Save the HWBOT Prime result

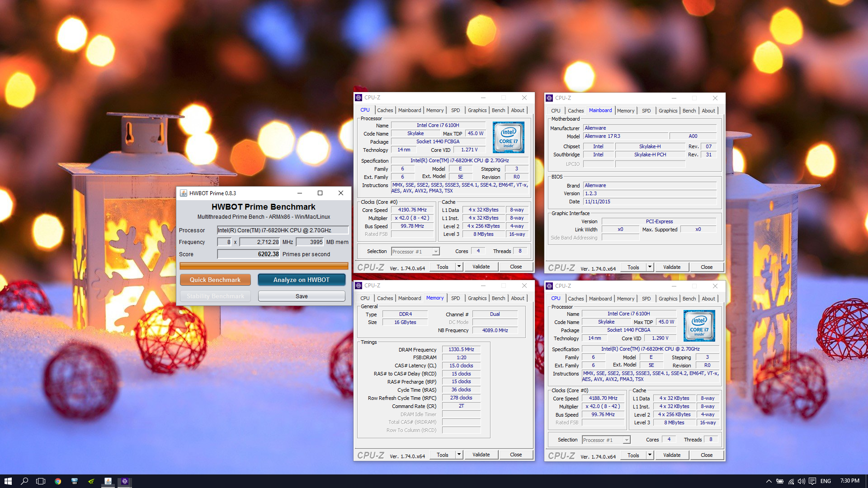(302, 296)
